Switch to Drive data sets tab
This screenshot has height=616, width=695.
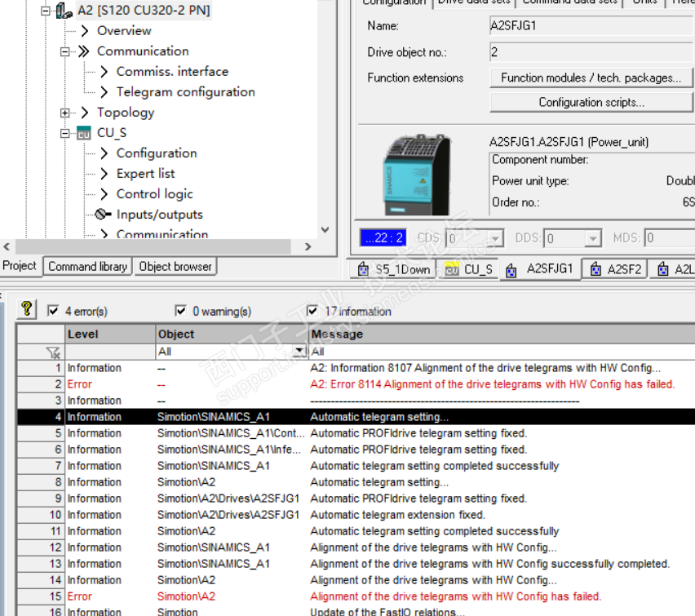click(474, 2)
